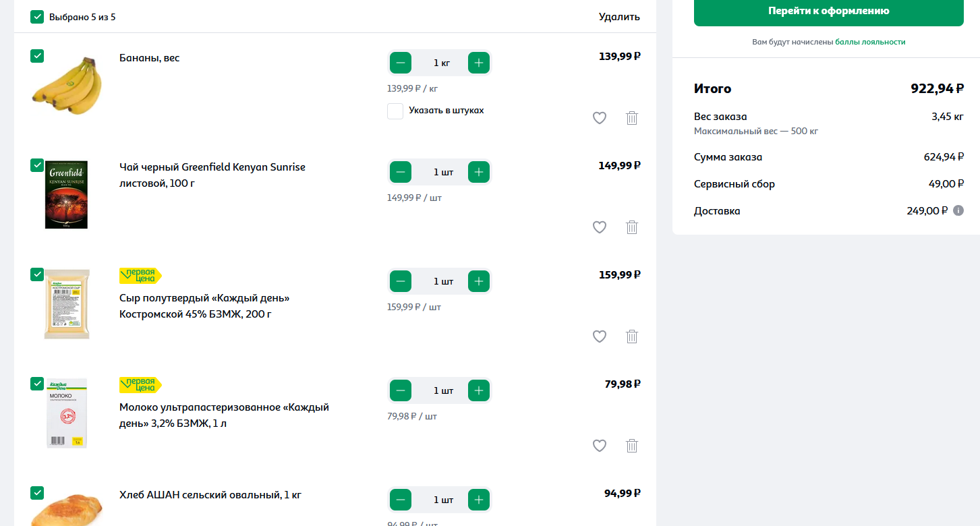Trash the Kostromskoy cheese item
Viewport: 980px width, 526px height.
(632, 337)
